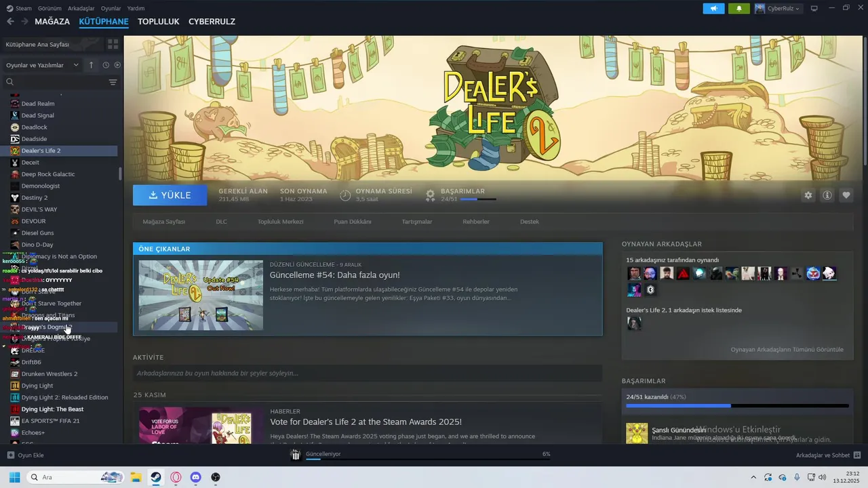Image resolution: width=868 pixels, height=488 pixels.
Task: Open the Tartışmalar link
Action: point(417,222)
